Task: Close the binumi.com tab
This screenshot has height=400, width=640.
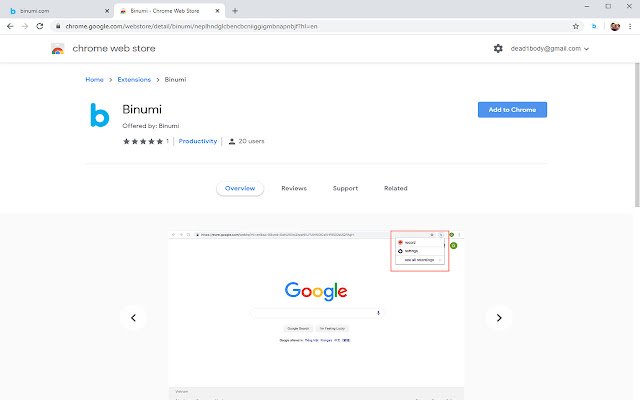Action: 107,11
